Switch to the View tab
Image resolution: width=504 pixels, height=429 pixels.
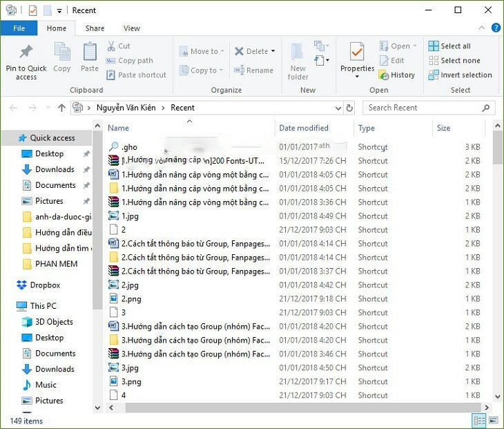132,28
